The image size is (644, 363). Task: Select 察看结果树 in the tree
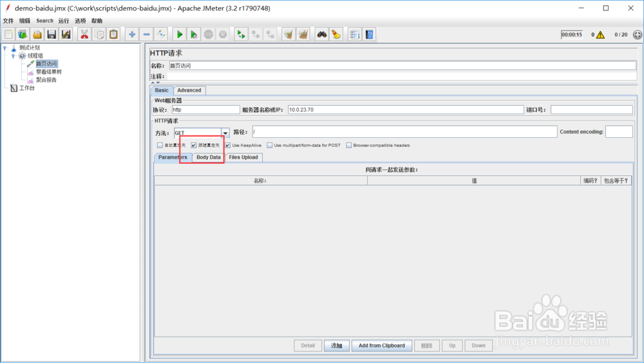(x=48, y=72)
